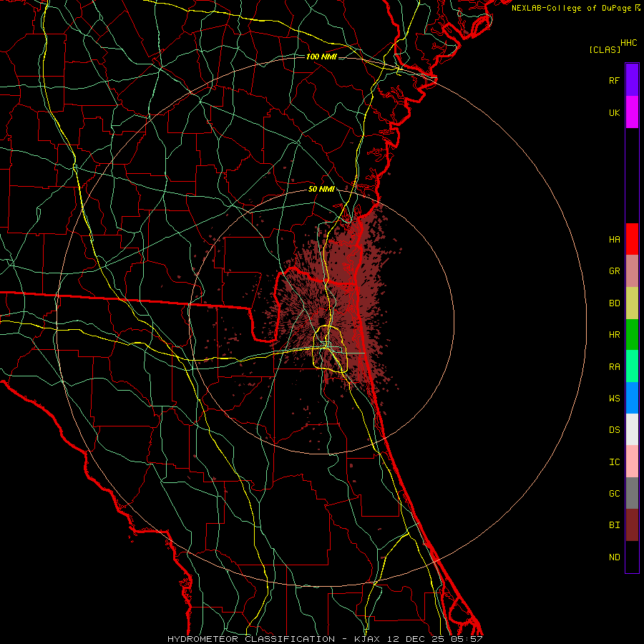Image resolution: width=644 pixels, height=644 pixels.
Task: Click the BD legend label
Action: pyautogui.click(x=615, y=303)
